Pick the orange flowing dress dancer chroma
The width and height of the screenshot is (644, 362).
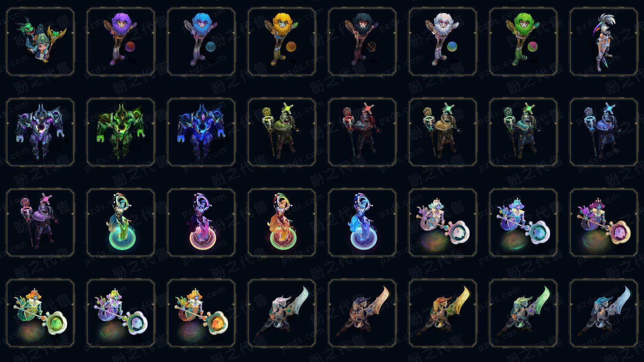click(282, 223)
